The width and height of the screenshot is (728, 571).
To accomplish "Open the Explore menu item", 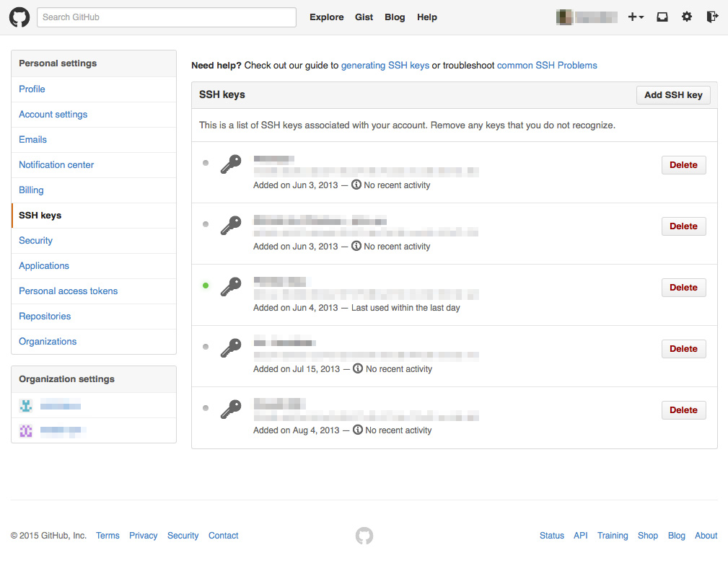I will [326, 17].
